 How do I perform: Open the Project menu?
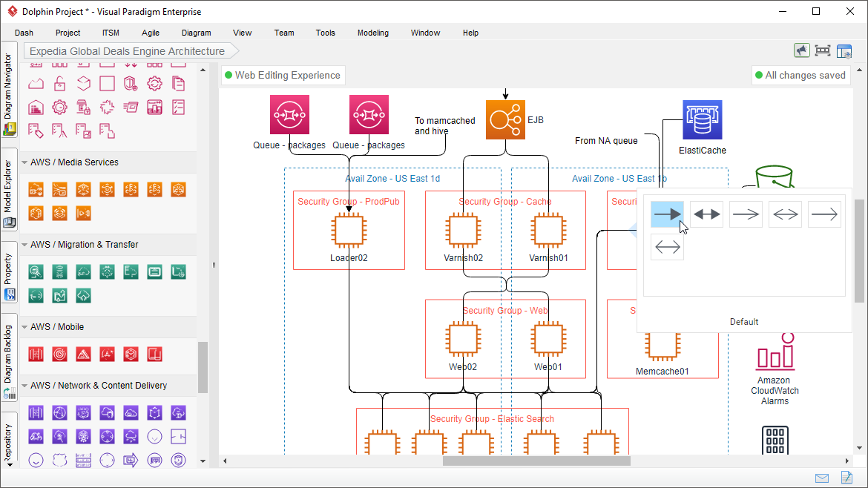coord(68,33)
